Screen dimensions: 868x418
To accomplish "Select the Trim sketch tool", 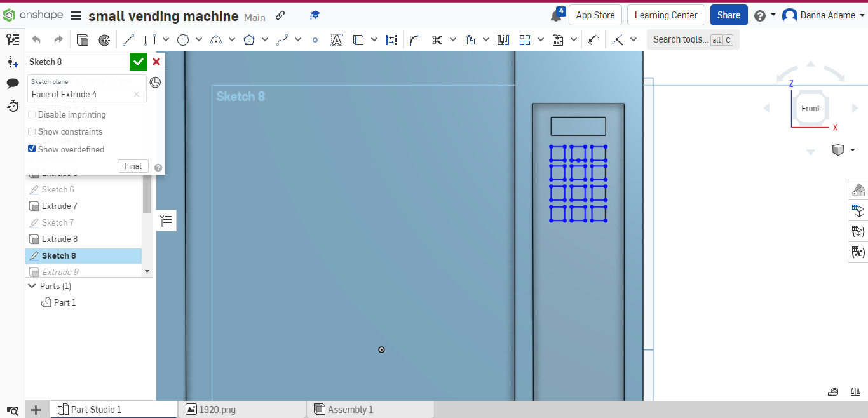I will (437, 39).
